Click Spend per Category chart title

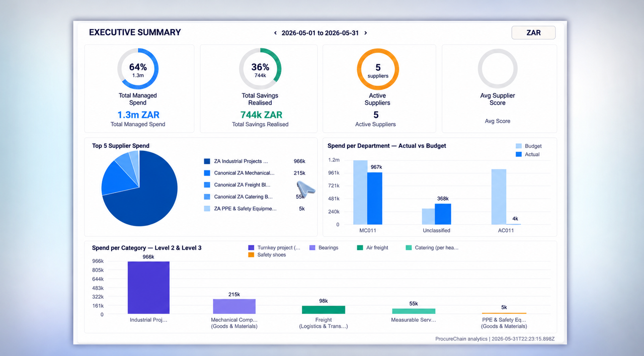pyautogui.click(x=147, y=248)
